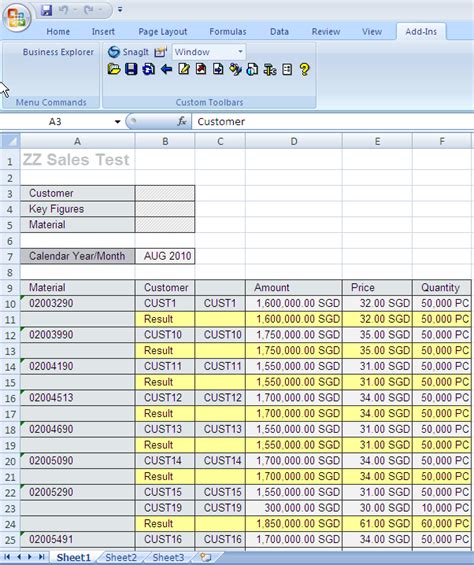
Task: Select the AUG 2010 cell
Action: coord(165,256)
